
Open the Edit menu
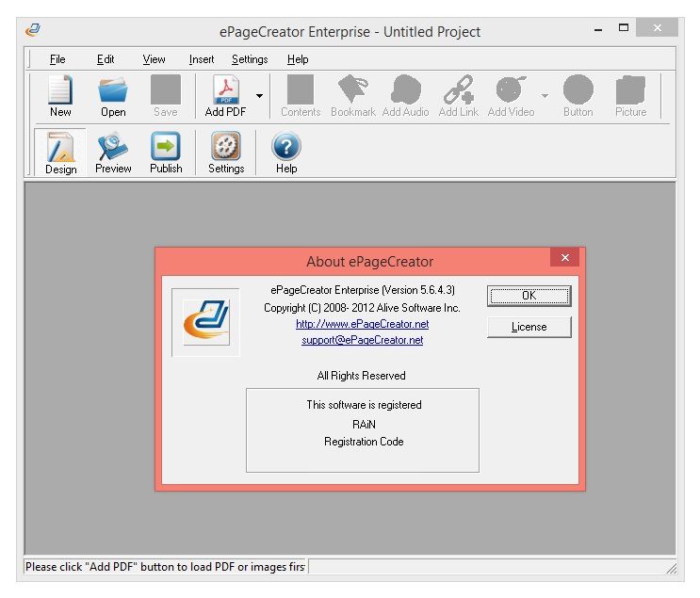click(106, 59)
